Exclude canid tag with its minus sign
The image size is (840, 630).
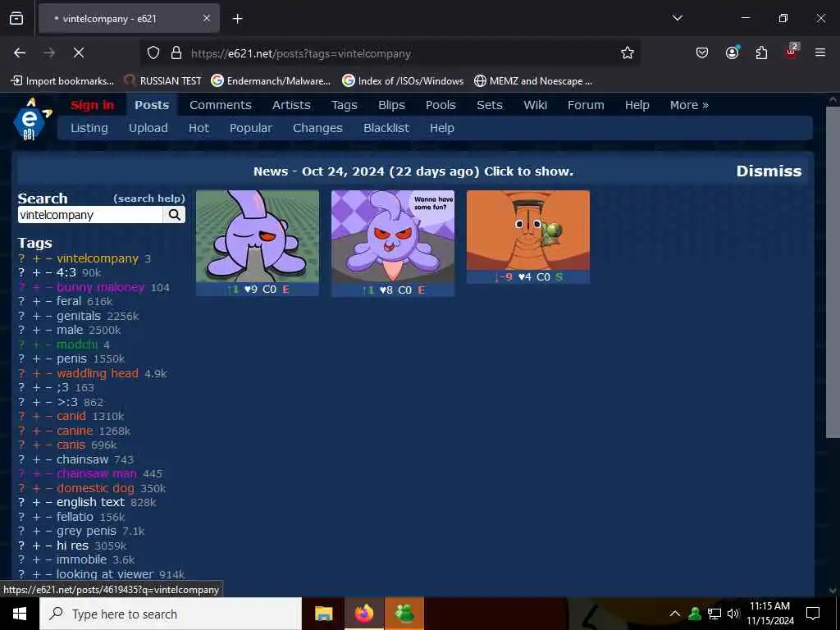[x=48, y=416]
